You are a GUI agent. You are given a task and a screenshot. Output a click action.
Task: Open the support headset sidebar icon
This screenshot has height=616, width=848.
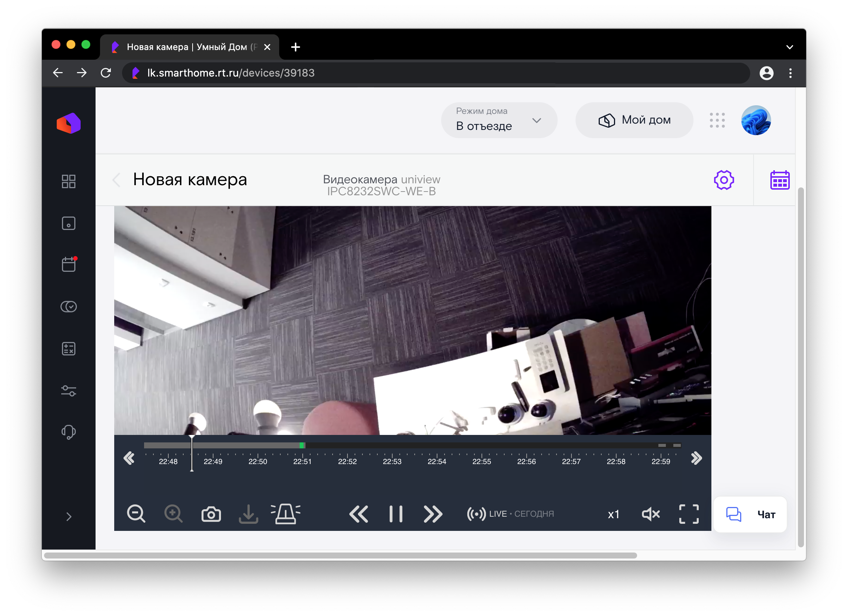click(68, 432)
